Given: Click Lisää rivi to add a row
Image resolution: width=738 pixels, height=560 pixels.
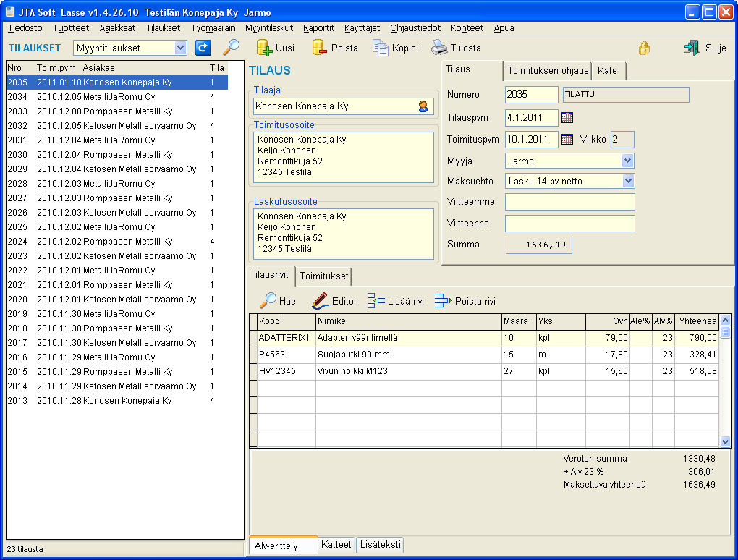Looking at the screenshot, I should tap(396, 301).
